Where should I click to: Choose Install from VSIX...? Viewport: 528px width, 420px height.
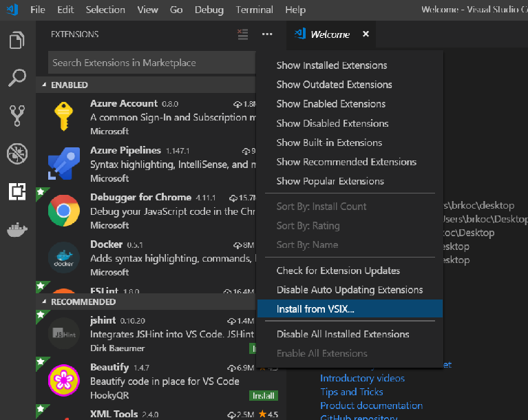click(350, 309)
